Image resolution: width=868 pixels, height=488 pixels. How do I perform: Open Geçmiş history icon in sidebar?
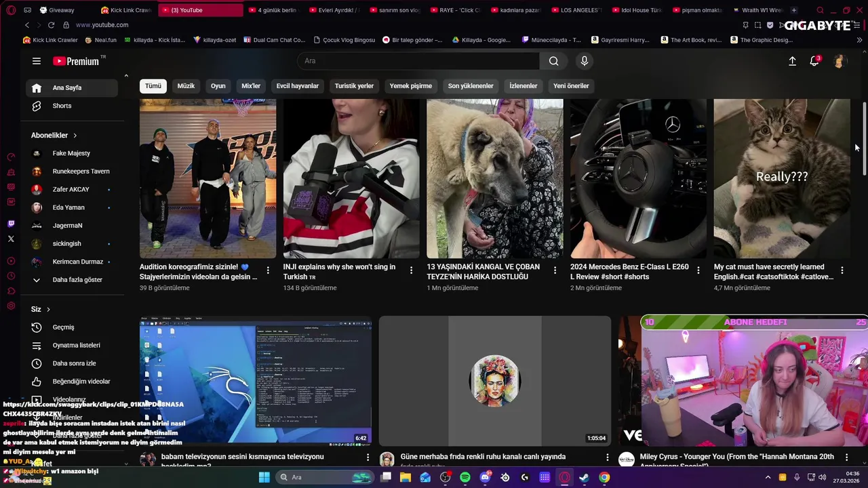[x=37, y=327]
